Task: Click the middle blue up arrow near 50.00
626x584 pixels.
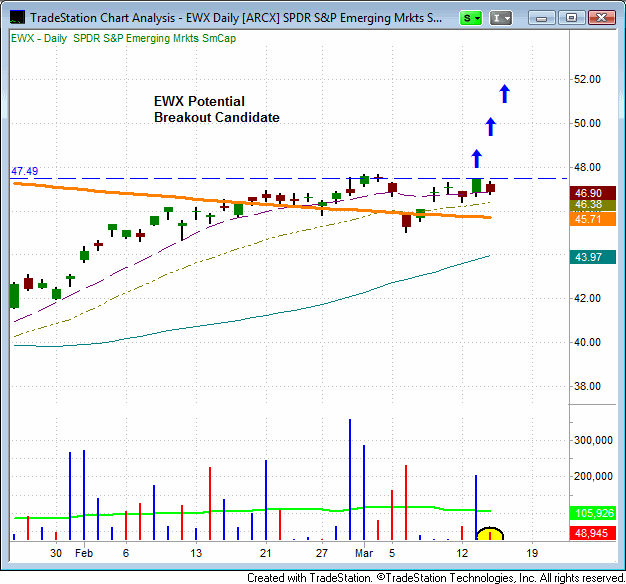Action: 490,126
